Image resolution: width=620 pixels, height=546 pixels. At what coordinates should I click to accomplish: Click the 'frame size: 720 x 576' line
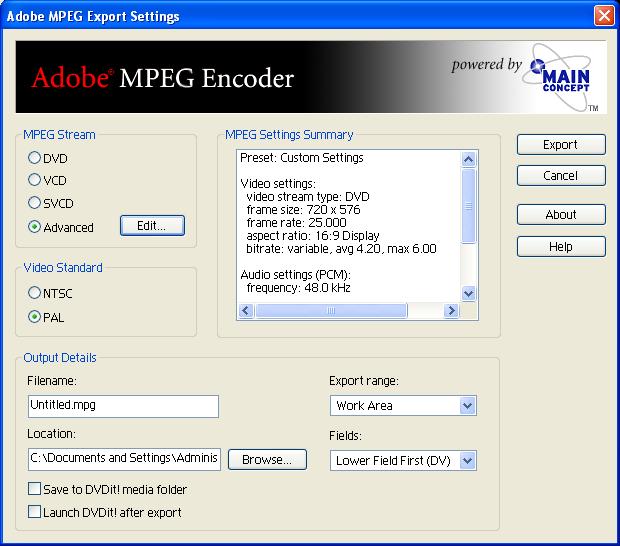[303, 210]
